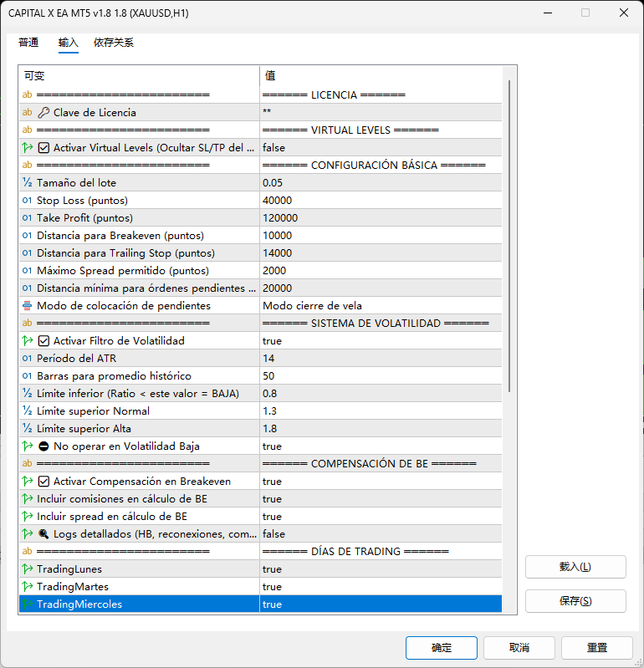
Task: Click the ab icon beside Clave de Licencia
Action: (28, 113)
